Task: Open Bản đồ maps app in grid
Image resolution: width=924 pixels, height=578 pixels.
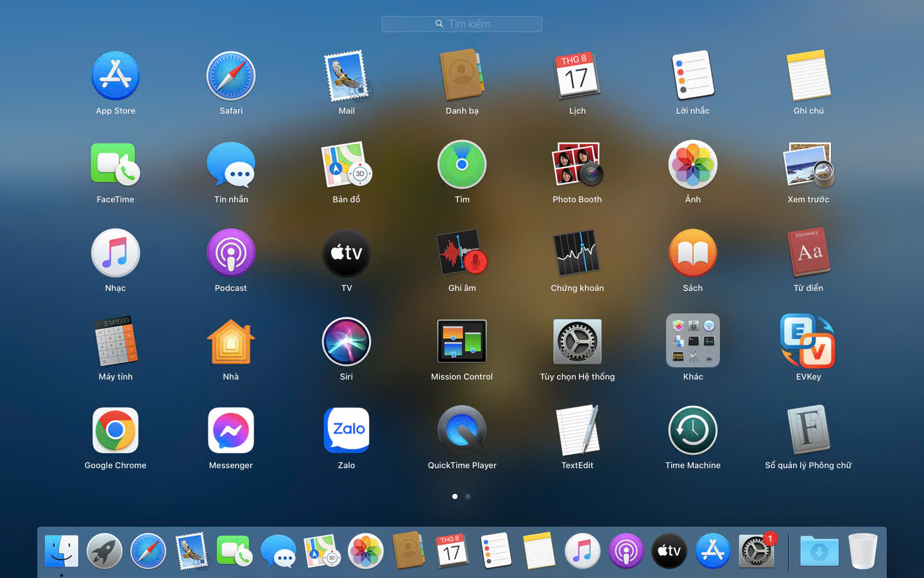Action: point(346,164)
